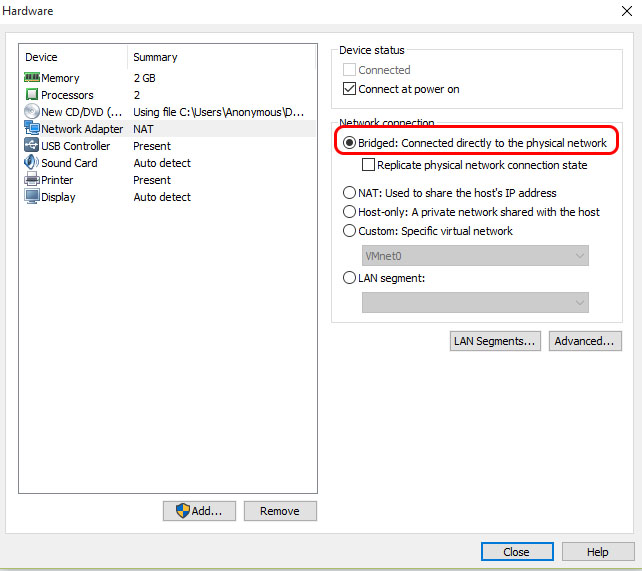The width and height of the screenshot is (642, 571).
Task: Select the Printer device icon
Action: tap(31, 180)
